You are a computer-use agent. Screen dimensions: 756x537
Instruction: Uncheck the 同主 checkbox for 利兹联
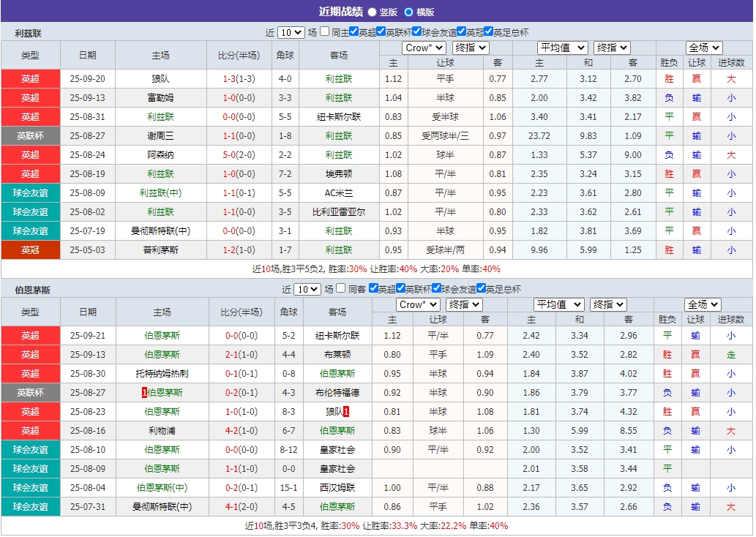point(324,31)
